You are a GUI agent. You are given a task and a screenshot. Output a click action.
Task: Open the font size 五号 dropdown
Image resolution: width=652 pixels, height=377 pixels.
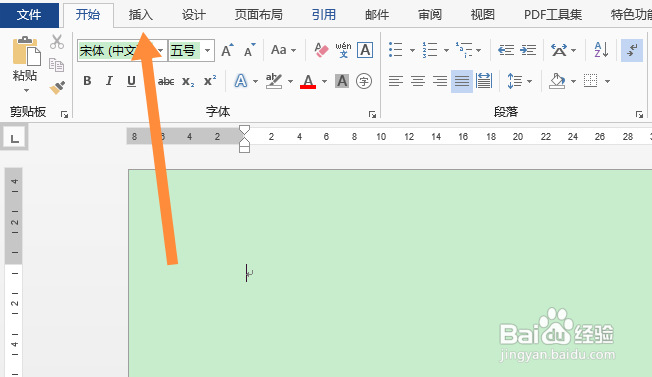point(207,51)
